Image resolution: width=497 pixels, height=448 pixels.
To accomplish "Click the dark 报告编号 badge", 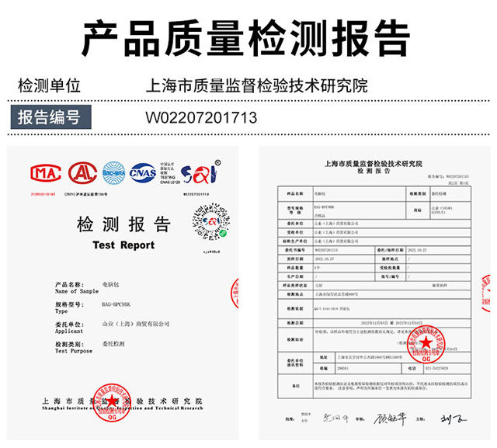I will coord(51,117).
